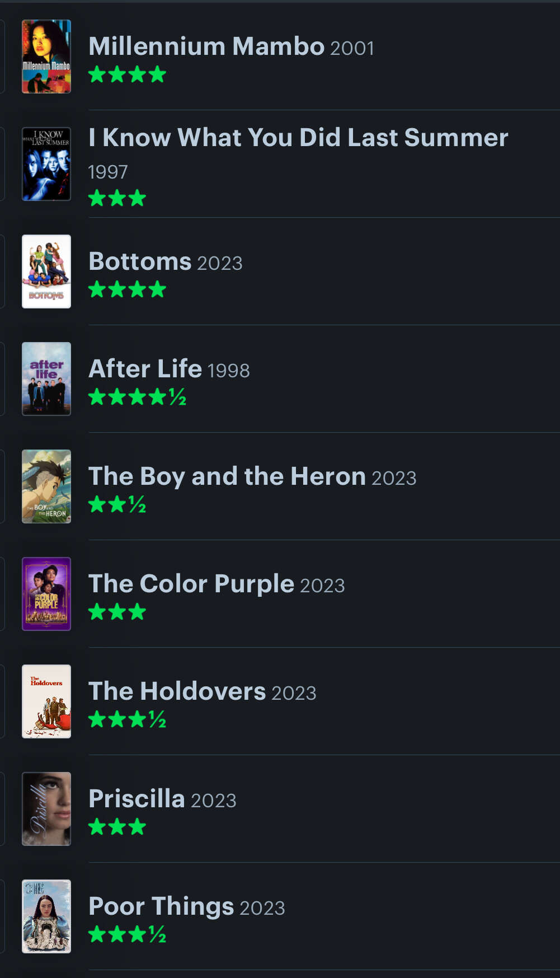Open the After Life poster image
The height and width of the screenshot is (978, 560).
pyautogui.click(x=46, y=379)
